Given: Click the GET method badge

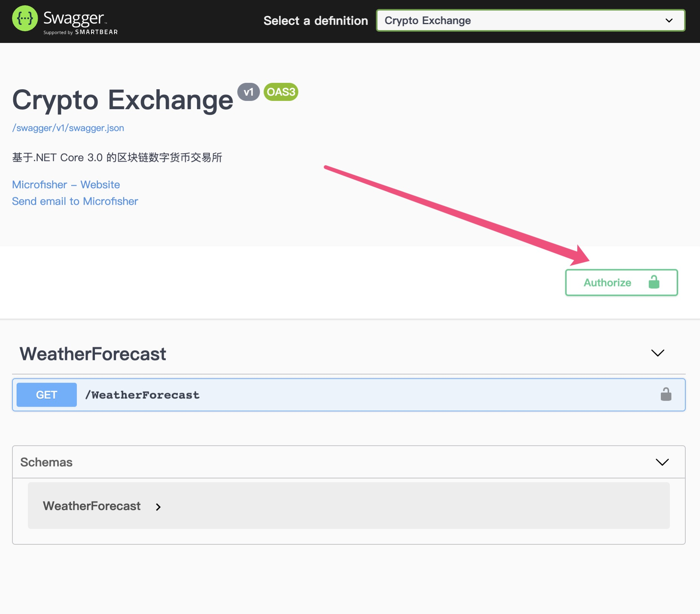Looking at the screenshot, I should (47, 395).
